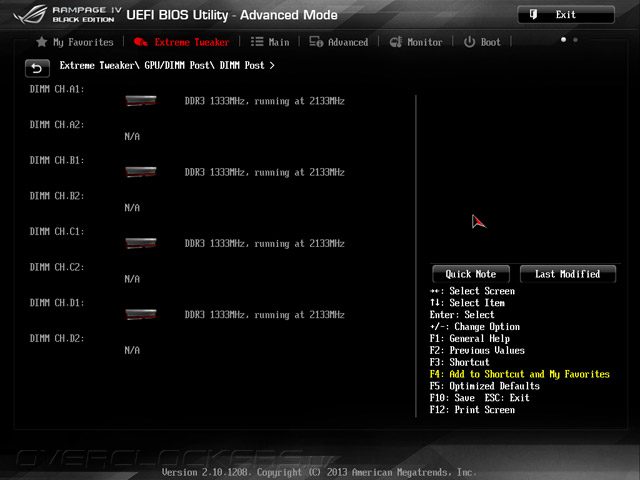Open the My Favorites tab

[75, 42]
